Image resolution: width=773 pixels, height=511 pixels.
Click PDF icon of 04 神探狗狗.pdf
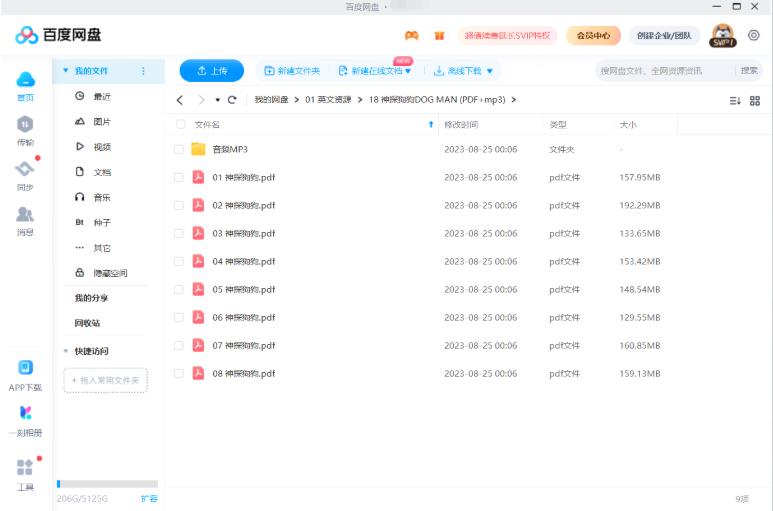pyautogui.click(x=198, y=261)
